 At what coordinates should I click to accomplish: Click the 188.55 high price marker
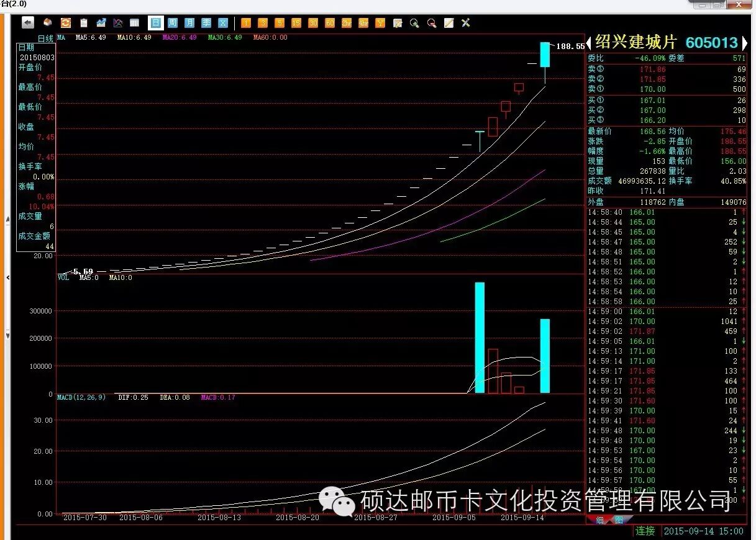[570, 47]
